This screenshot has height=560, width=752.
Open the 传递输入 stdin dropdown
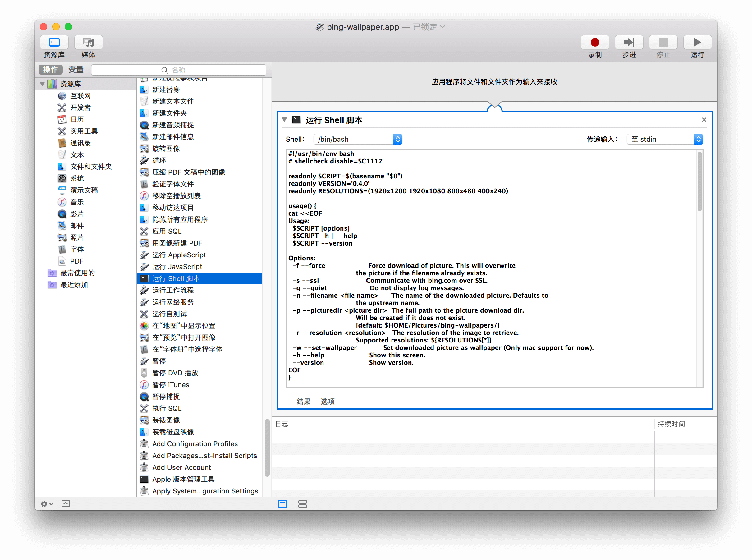665,139
